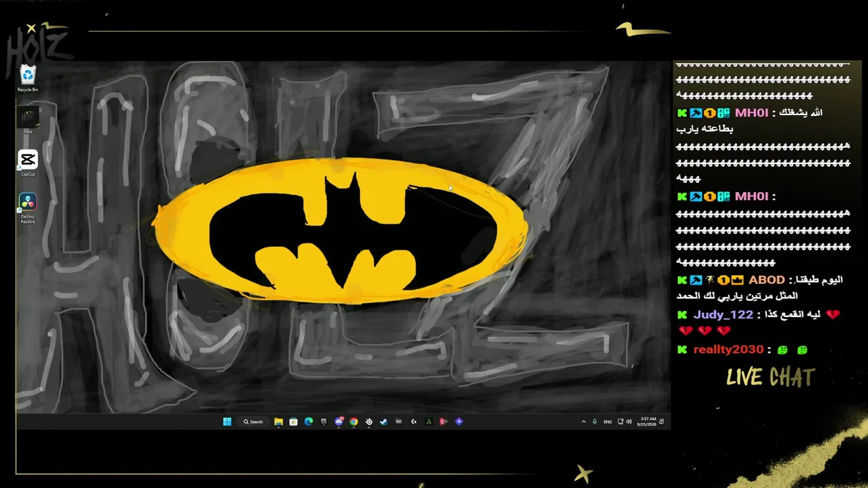868x488 pixels.
Task: Click the crown badge beside ABOD
Action: click(x=737, y=280)
